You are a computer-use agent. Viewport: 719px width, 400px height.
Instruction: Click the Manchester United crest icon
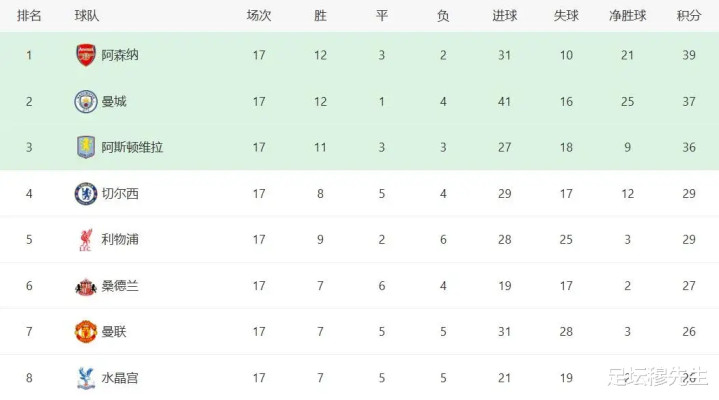pyautogui.click(x=86, y=332)
